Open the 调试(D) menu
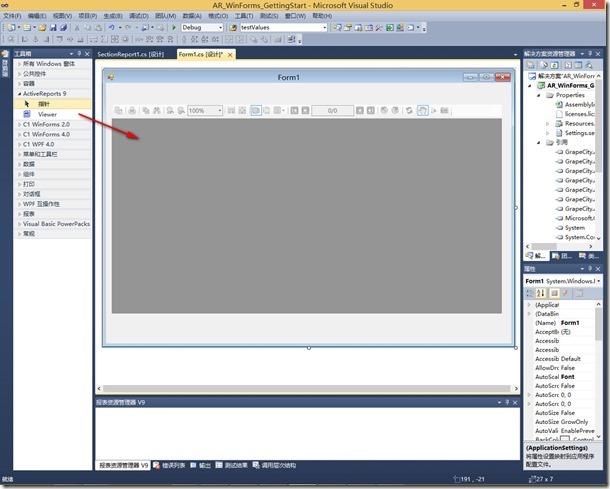Screen dimensions: 610x489 coord(139,16)
